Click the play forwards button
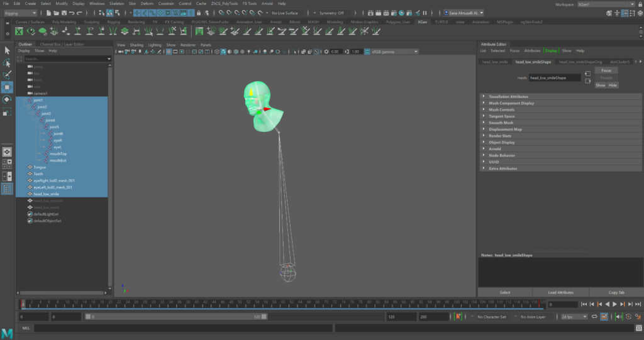 point(614,304)
